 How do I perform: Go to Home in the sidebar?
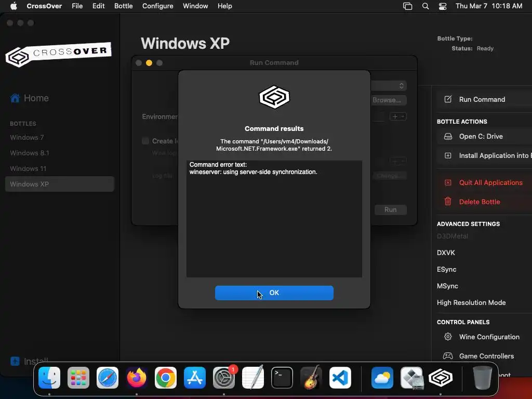pos(30,98)
